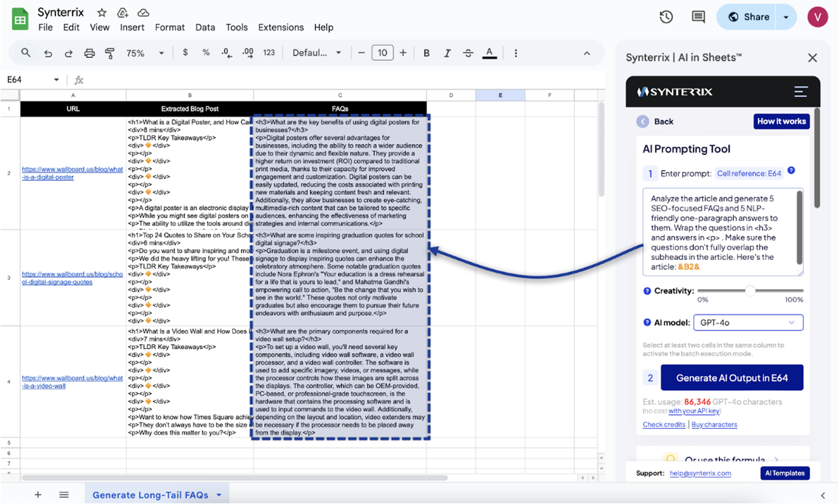
Task: Click the print icon
Action: coord(89,53)
